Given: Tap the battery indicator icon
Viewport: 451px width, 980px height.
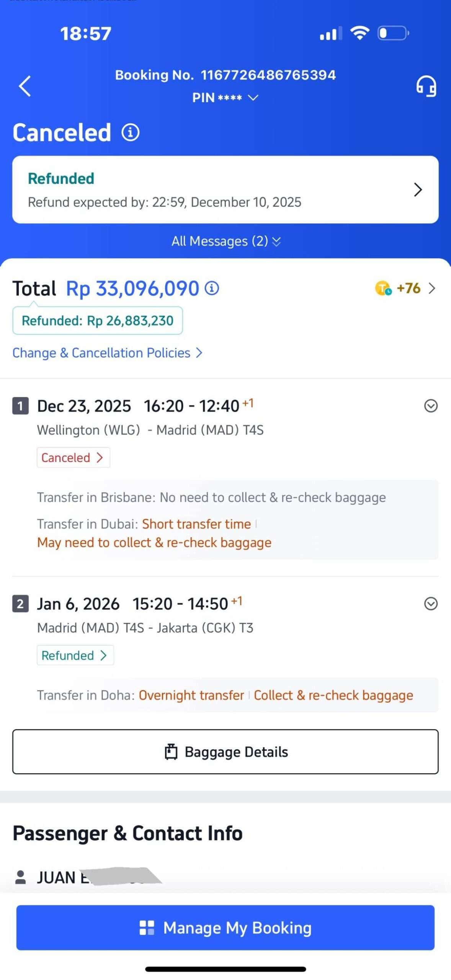Looking at the screenshot, I should (393, 33).
